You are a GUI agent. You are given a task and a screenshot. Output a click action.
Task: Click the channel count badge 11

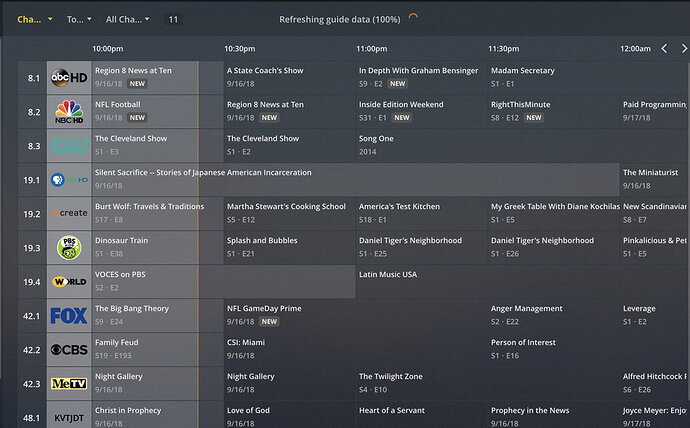click(x=173, y=19)
